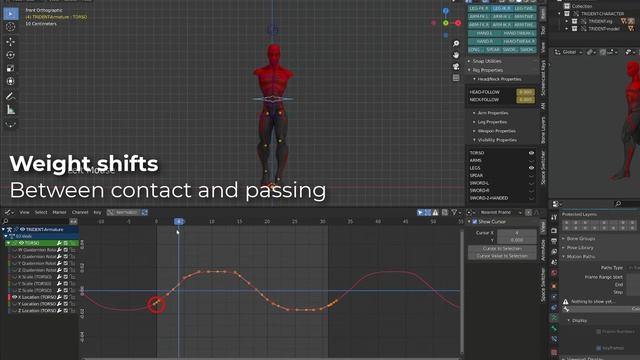640x360 pixels.
Task: Toggle only-show-errors warning icon in graph header
Action: point(436,212)
